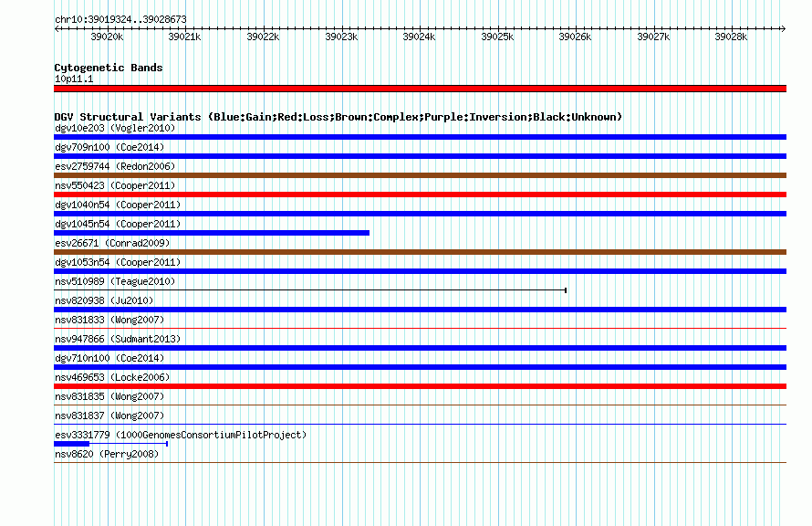Open variant nsv831835 (Wong2007) label
The width and height of the screenshot is (812, 526).
[x=109, y=396]
